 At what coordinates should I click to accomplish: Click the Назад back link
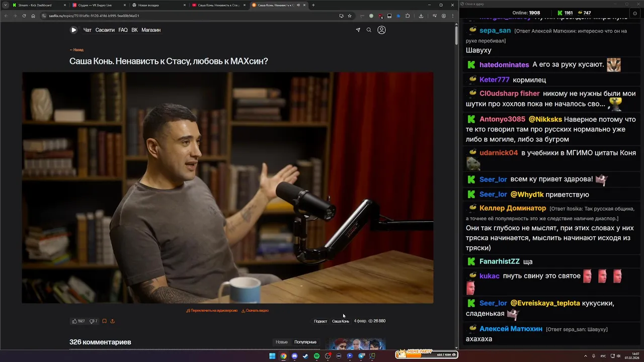pyautogui.click(x=76, y=50)
